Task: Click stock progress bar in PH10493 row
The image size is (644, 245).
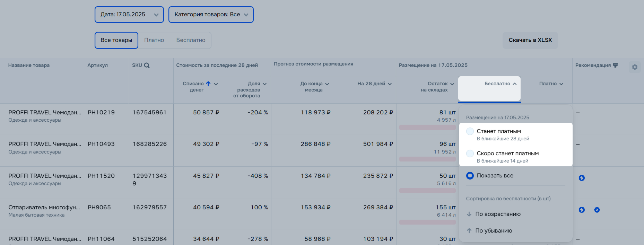Action: click(427, 159)
